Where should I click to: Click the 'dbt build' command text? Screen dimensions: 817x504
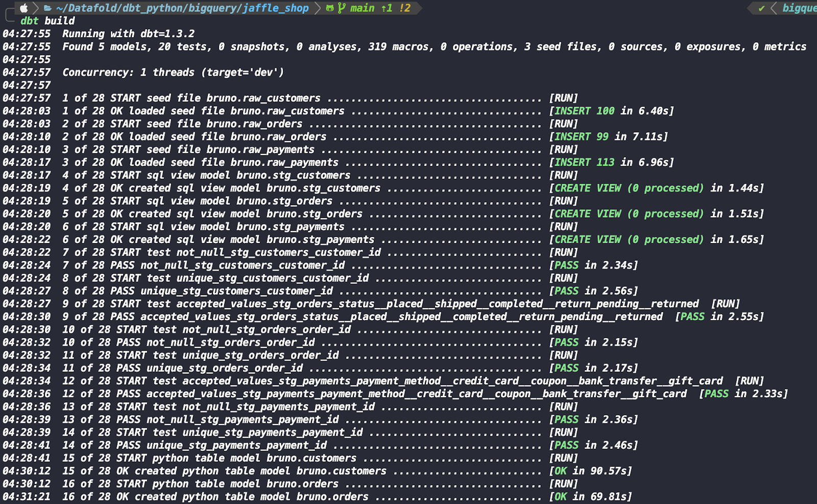point(47,21)
